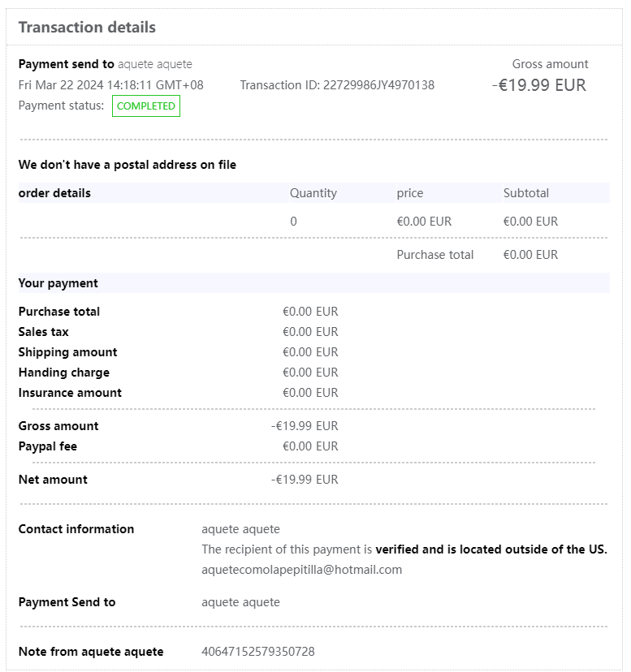Click the large -€19.99 EUR gross amount
This screenshot has width=631, height=672.
[x=539, y=85]
